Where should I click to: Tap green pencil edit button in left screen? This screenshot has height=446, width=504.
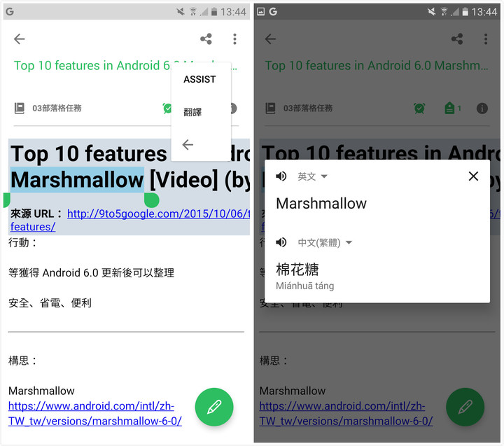(x=214, y=407)
